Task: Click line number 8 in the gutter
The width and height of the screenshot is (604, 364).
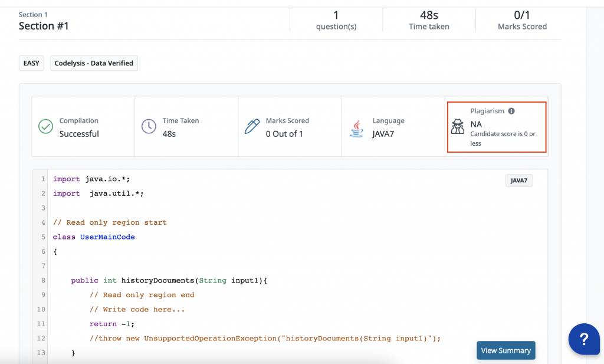Action: [42, 280]
